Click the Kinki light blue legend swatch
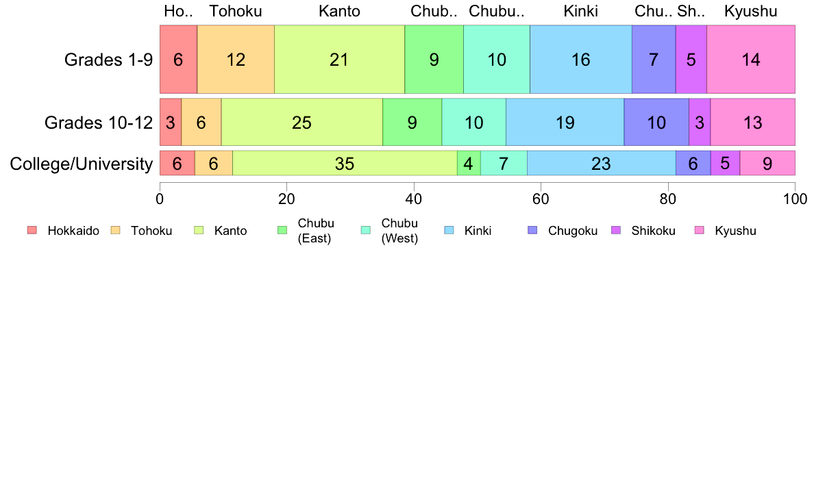The image size is (814, 504). point(449,231)
